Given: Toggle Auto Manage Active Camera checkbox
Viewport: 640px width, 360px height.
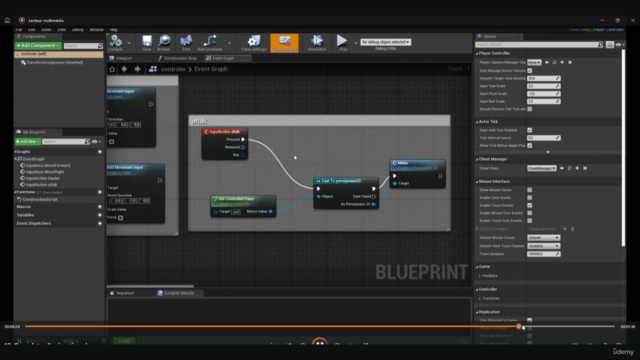Looking at the screenshot, I should [x=530, y=71].
